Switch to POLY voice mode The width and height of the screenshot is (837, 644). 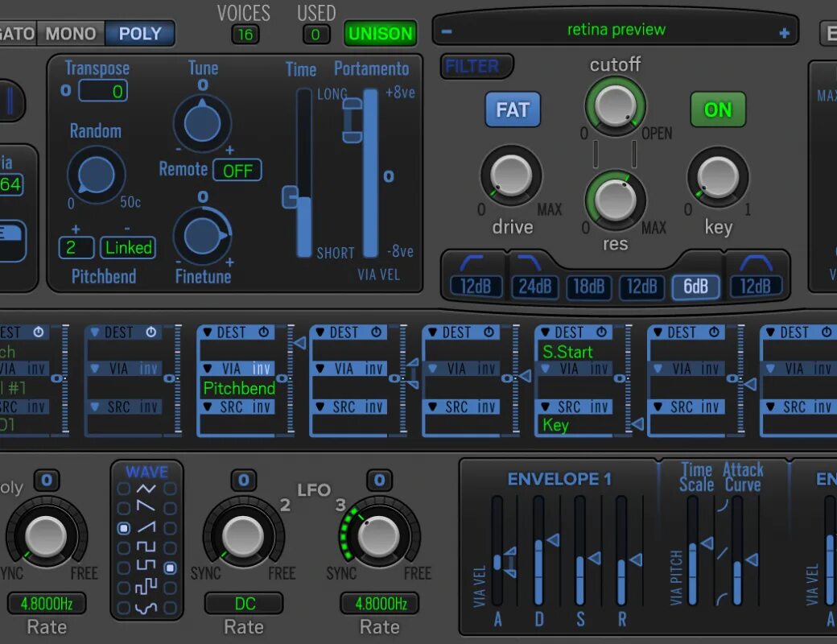(x=140, y=34)
